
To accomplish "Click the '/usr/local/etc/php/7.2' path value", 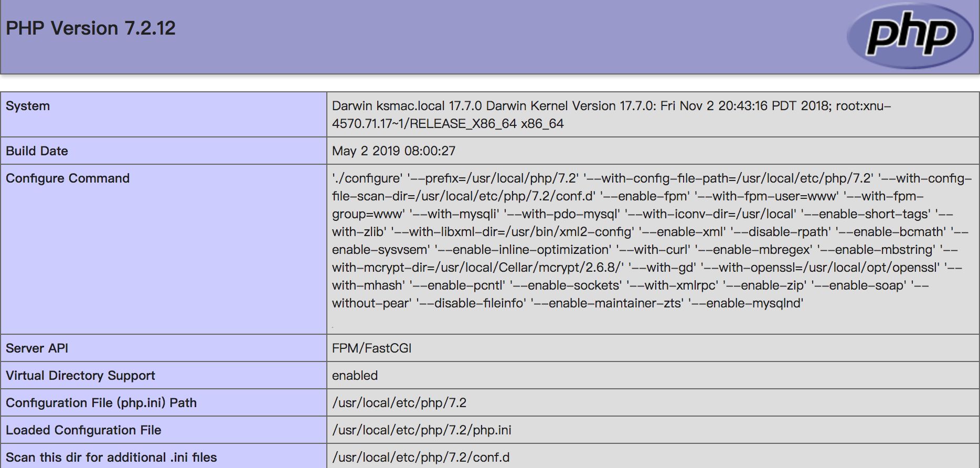I will [x=399, y=403].
